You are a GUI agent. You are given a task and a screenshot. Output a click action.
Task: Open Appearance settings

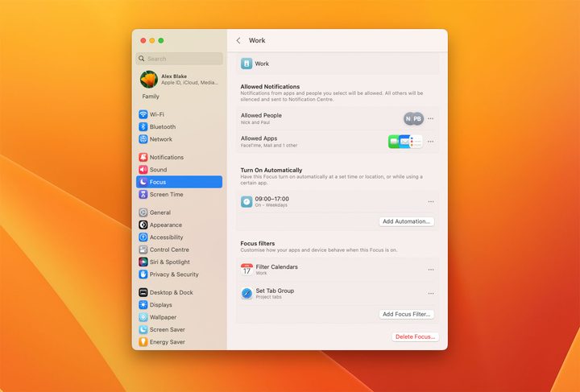(180, 225)
